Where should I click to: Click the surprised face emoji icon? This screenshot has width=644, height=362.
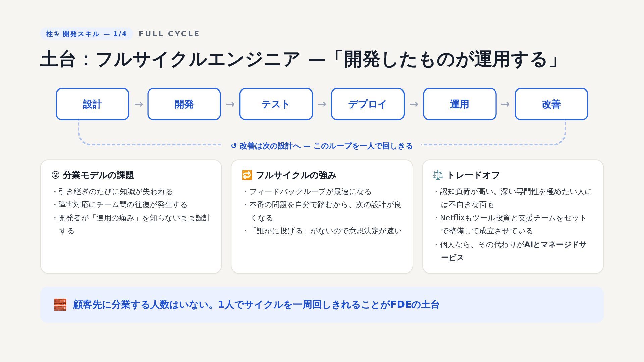[x=55, y=175]
